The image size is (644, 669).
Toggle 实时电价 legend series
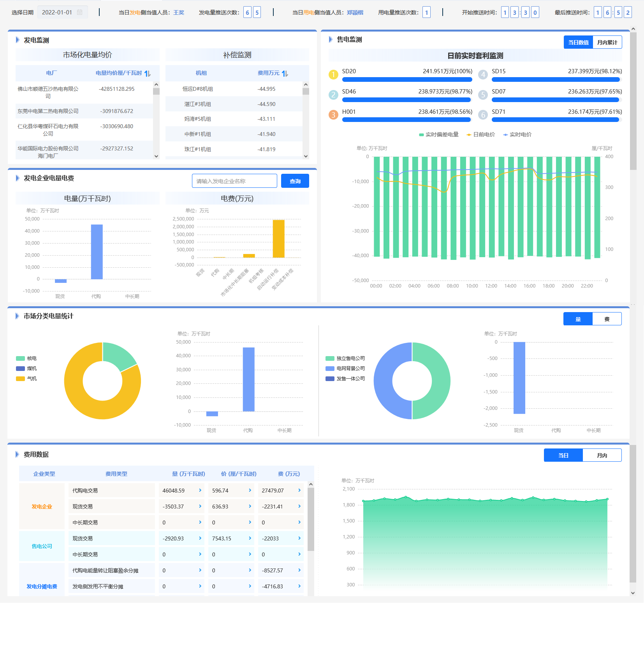point(517,134)
